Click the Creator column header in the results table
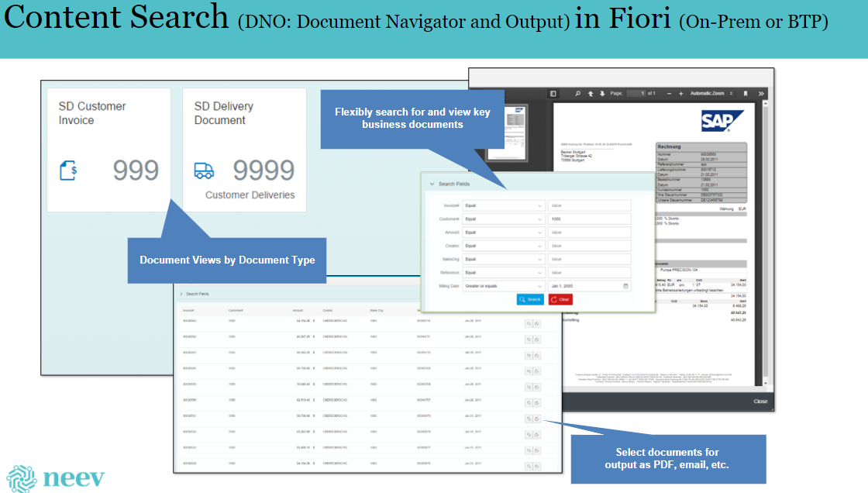This screenshot has width=868, height=493. pyautogui.click(x=329, y=310)
